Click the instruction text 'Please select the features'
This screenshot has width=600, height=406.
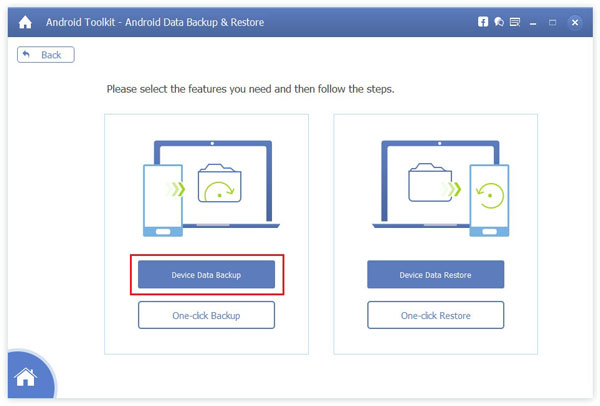point(250,89)
